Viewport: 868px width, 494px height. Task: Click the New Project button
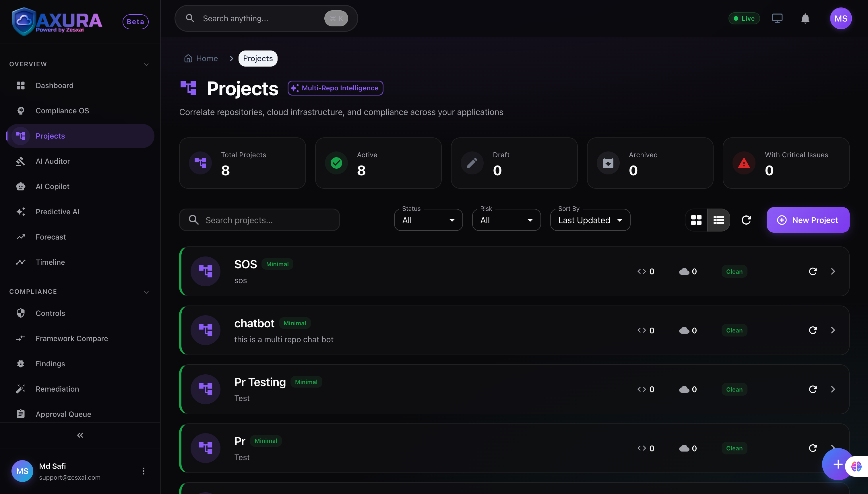807,220
